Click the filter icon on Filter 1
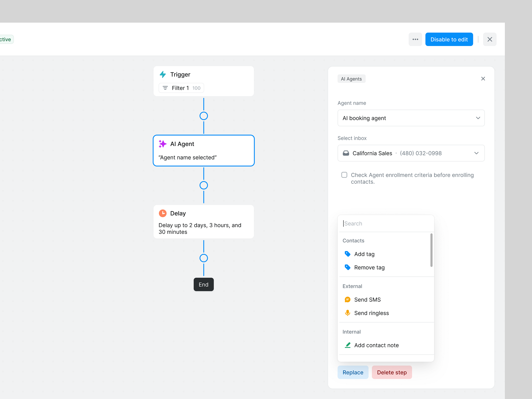532x399 pixels. tap(165, 88)
